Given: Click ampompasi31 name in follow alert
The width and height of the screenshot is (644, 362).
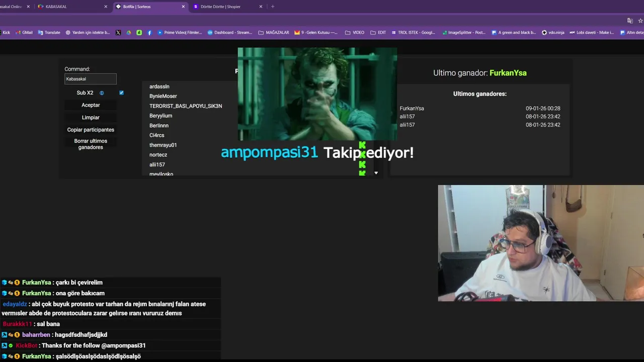Looking at the screenshot, I should [269, 153].
